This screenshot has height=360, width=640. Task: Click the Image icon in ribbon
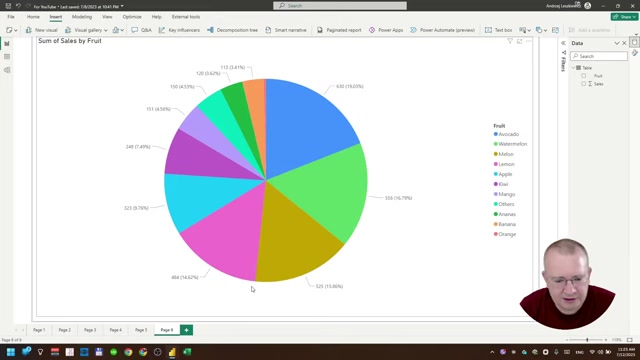(x=556, y=30)
